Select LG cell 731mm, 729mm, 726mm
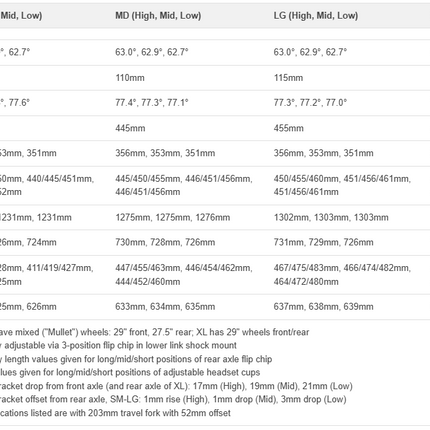This screenshot has height=430, width=430. 323,242
